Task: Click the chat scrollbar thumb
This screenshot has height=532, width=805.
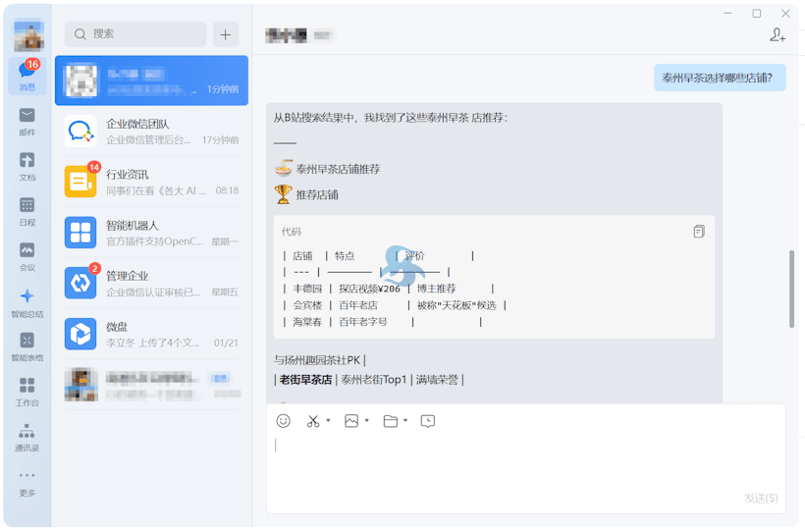Action: point(791,289)
